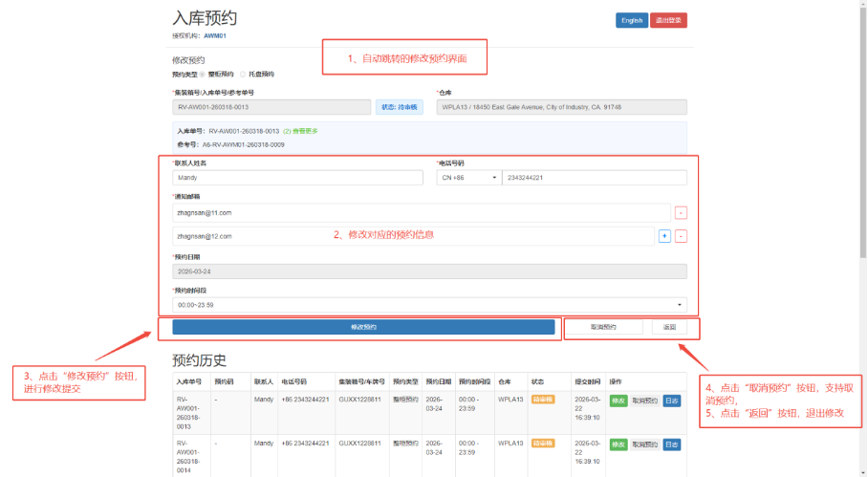Click 查看更多 to expand inbound numbers
This screenshot has width=868, height=477.
pyautogui.click(x=307, y=130)
